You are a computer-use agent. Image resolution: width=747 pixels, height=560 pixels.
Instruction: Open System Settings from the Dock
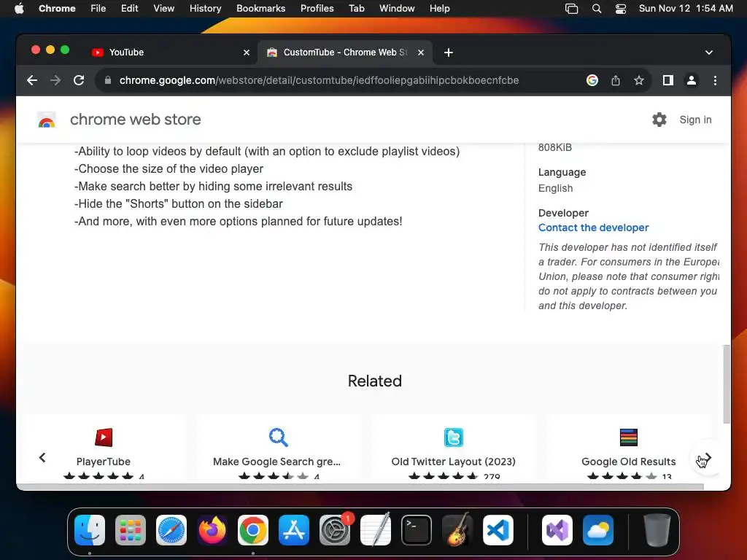(x=334, y=530)
